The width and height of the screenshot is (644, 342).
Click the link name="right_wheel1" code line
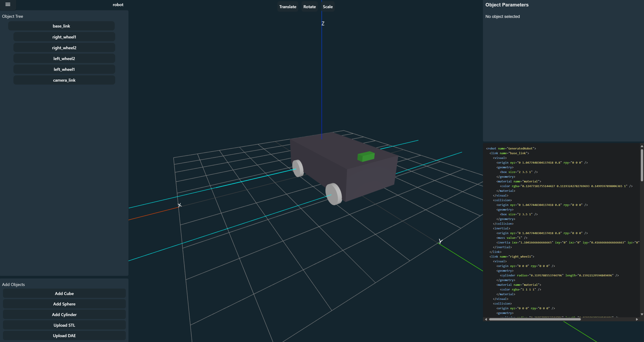pyautogui.click(x=512, y=257)
